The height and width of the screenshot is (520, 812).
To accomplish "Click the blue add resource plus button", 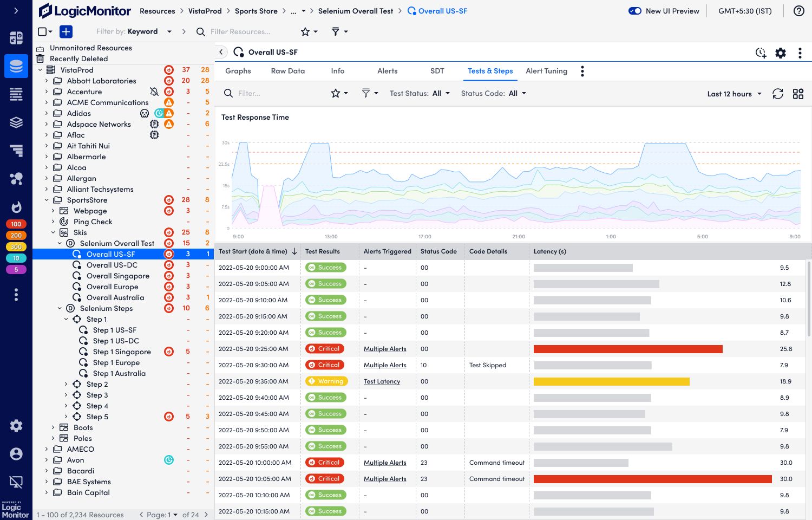I will [66, 31].
